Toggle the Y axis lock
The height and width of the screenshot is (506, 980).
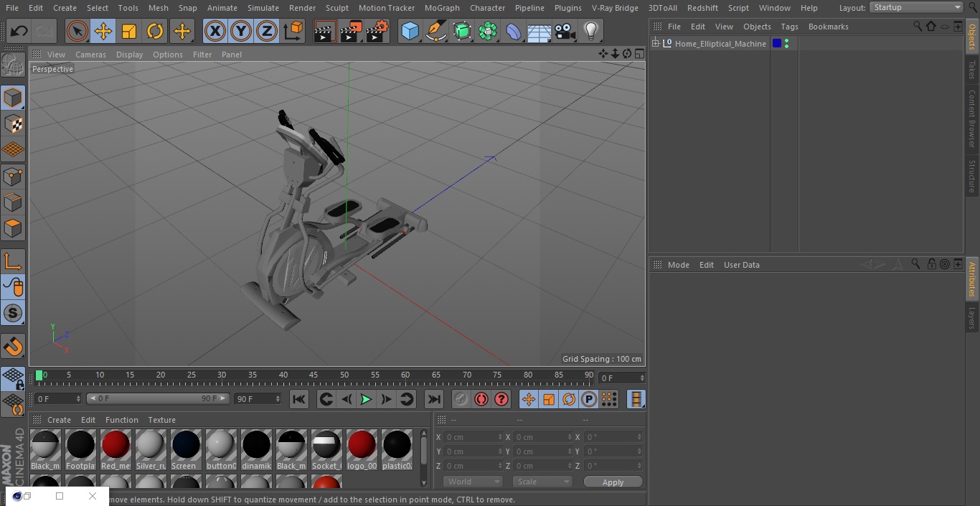click(240, 31)
